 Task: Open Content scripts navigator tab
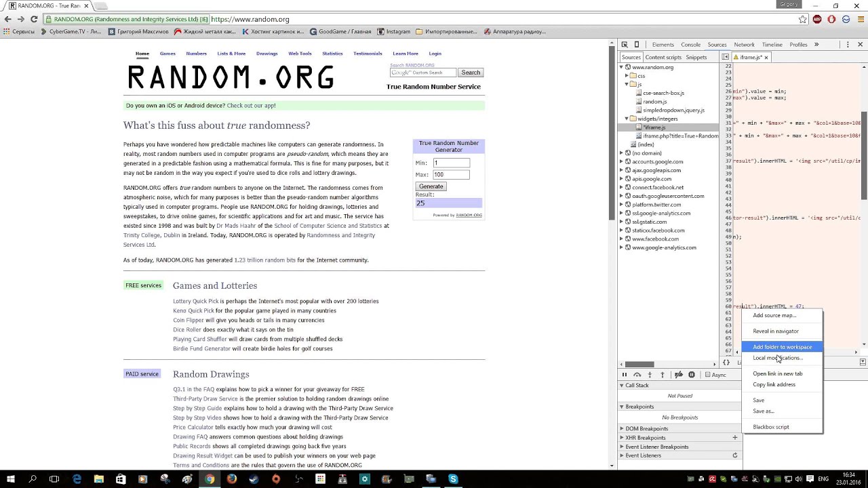[663, 58]
